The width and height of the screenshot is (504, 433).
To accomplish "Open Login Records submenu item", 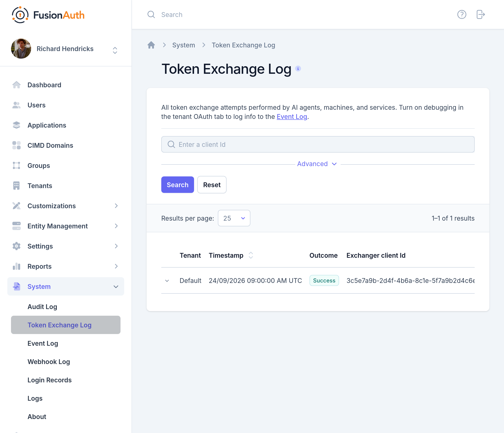I will (x=66, y=380).
